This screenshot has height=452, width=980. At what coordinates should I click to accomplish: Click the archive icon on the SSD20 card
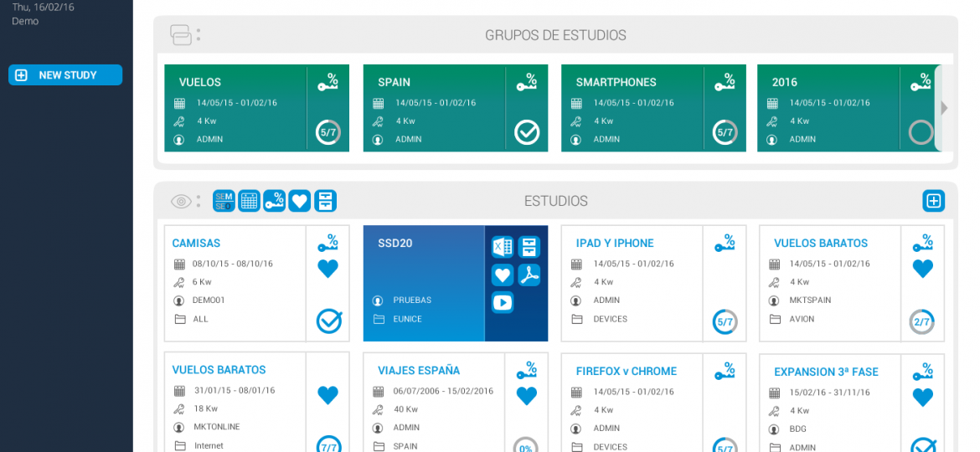[529, 247]
